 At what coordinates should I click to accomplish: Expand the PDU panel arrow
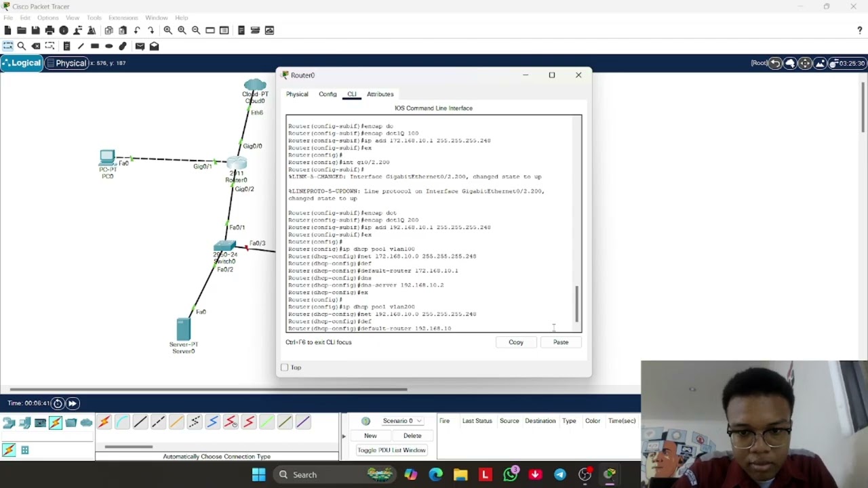[344, 436]
